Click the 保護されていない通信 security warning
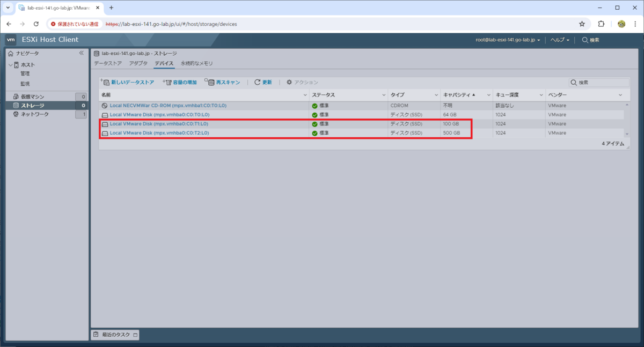 click(75, 24)
